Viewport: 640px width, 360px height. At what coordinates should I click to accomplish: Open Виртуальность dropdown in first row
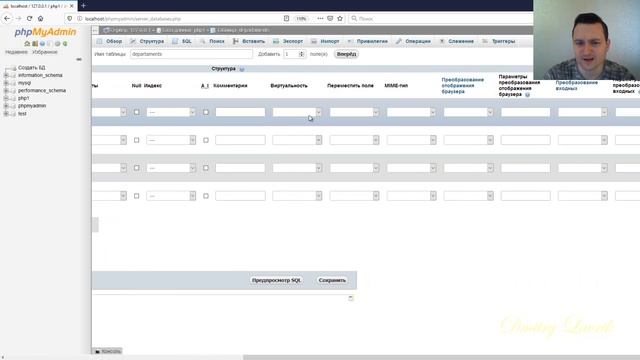click(x=297, y=112)
